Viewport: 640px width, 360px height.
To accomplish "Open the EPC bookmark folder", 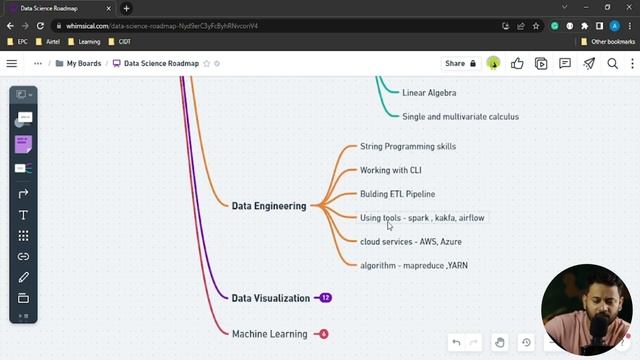I will [x=18, y=42].
